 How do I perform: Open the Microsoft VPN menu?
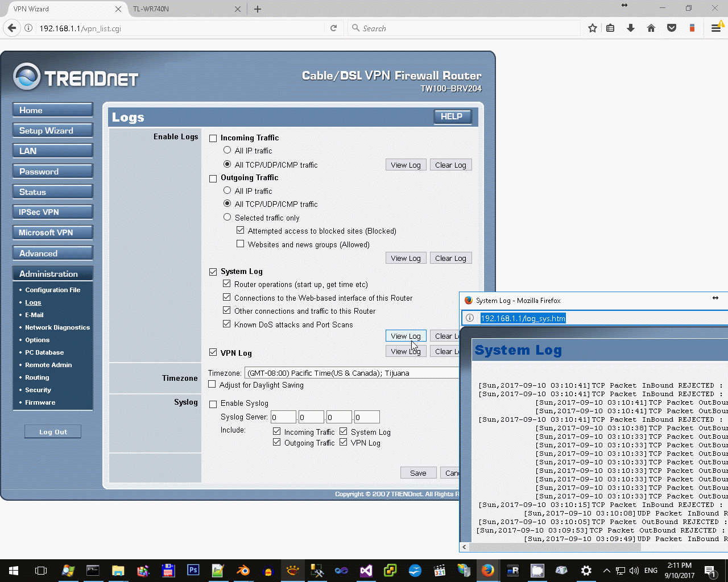click(53, 232)
